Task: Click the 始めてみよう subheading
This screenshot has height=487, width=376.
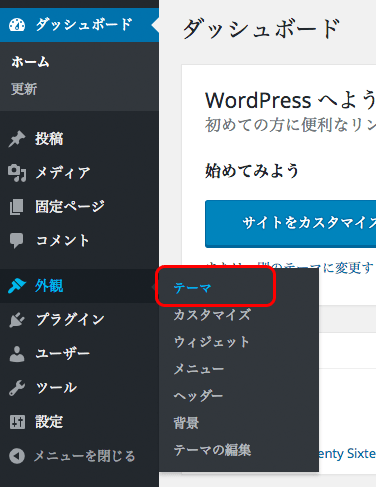Action: click(x=252, y=171)
